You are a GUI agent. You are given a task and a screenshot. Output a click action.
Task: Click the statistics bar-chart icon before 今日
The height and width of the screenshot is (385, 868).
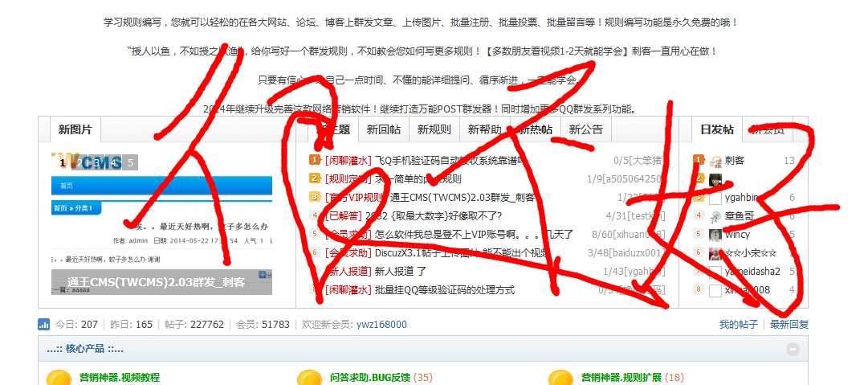click(x=43, y=324)
